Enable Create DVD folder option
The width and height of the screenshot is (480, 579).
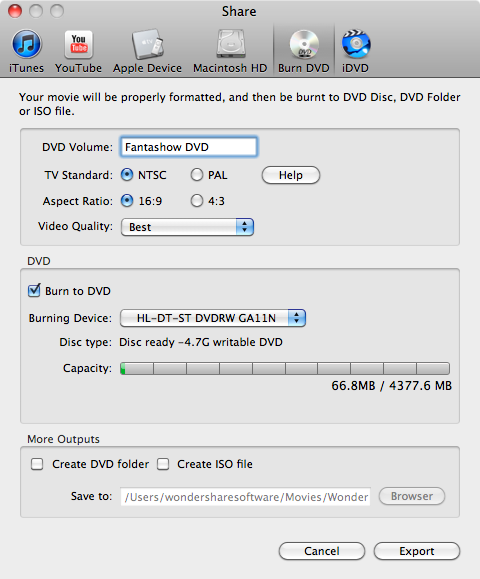point(37,464)
